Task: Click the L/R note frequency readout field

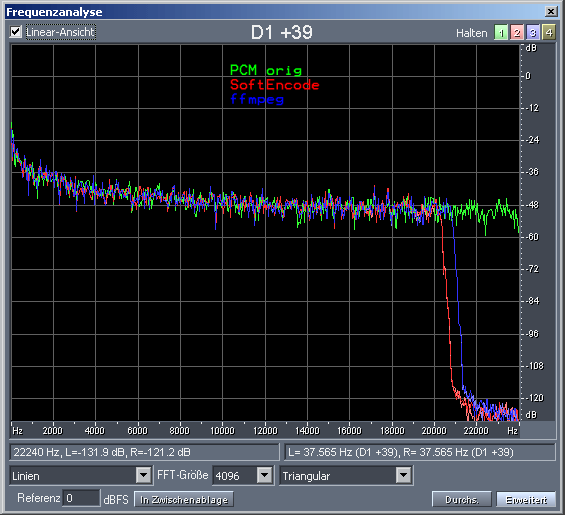Action: (420, 452)
